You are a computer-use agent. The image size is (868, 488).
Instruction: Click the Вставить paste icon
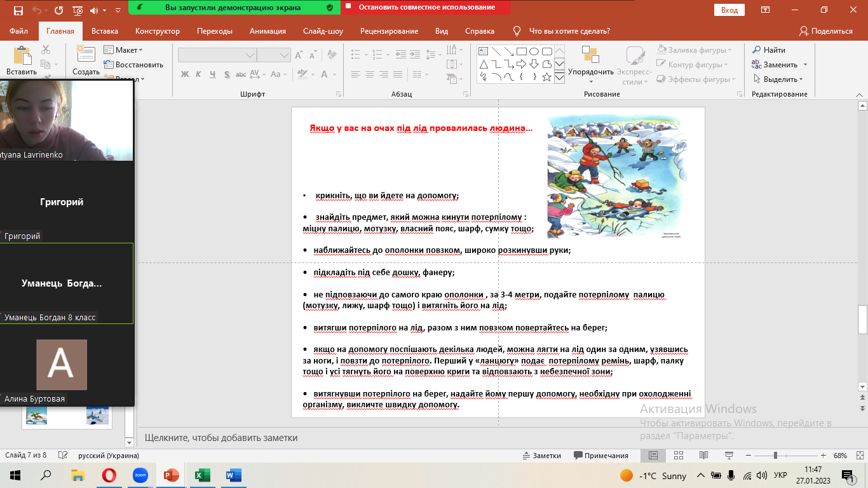tap(22, 56)
